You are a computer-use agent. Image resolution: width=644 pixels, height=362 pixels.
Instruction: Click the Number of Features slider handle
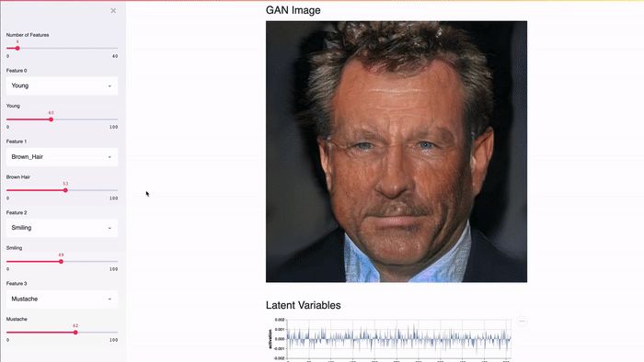(x=17, y=49)
